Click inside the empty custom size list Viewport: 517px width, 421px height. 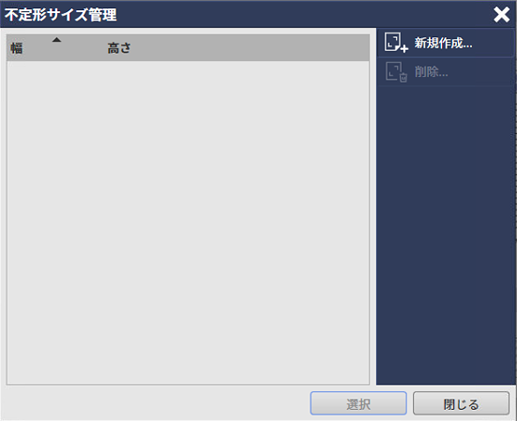[x=188, y=222]
